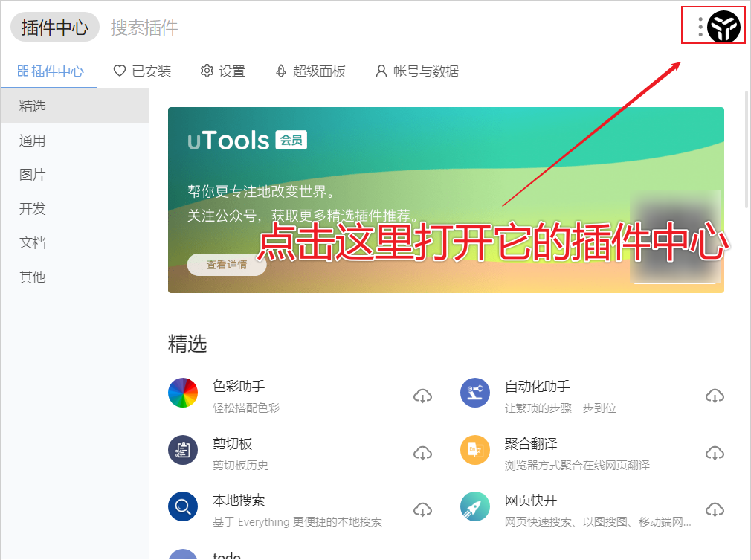Select the 开发 category
The image size is (751, 560).
(75, 208)
